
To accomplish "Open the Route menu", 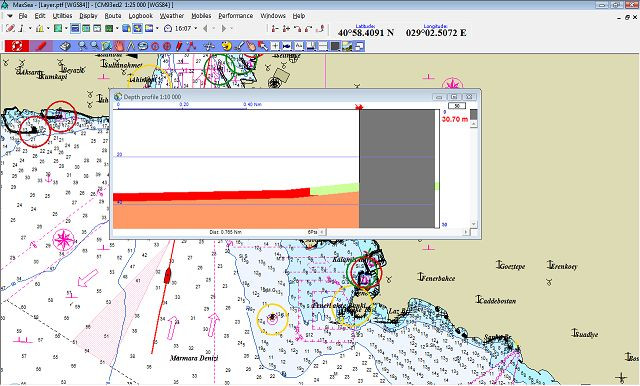I will (x=113, y=16).
